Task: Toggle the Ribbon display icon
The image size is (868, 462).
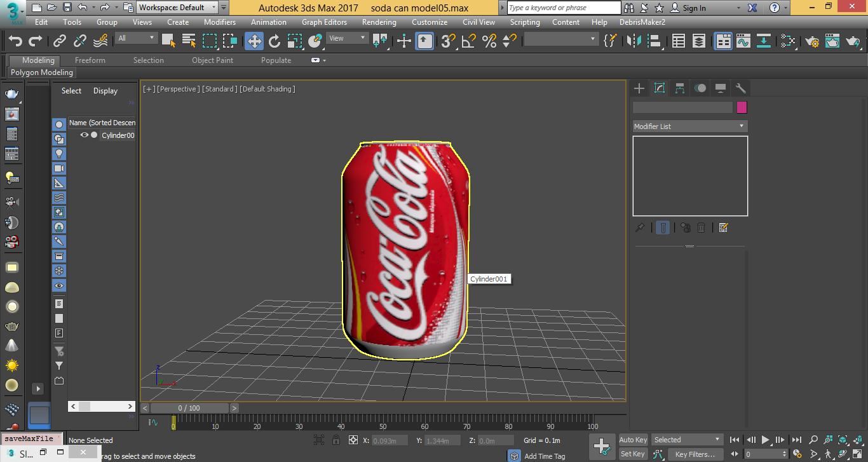Action: tap(724, 41)
